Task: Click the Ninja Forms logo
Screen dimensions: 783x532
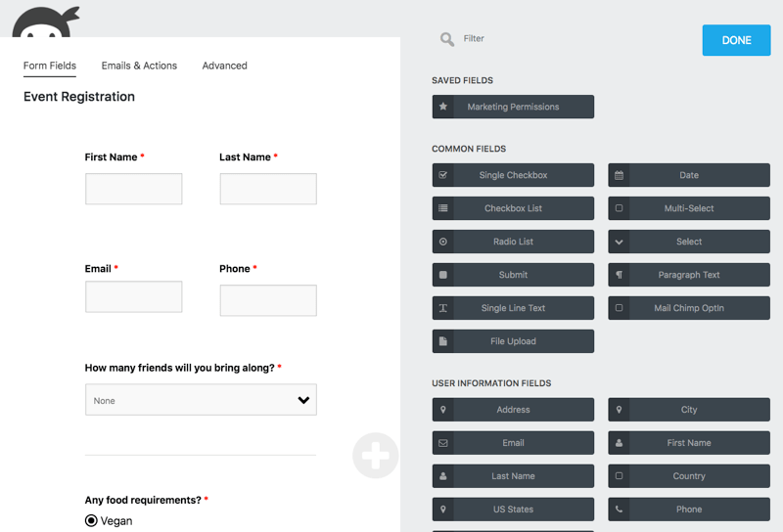Action: tap(45, 22)
